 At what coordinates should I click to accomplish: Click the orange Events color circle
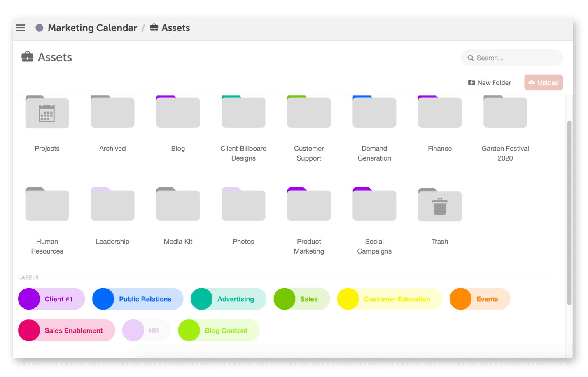point(460,299)
